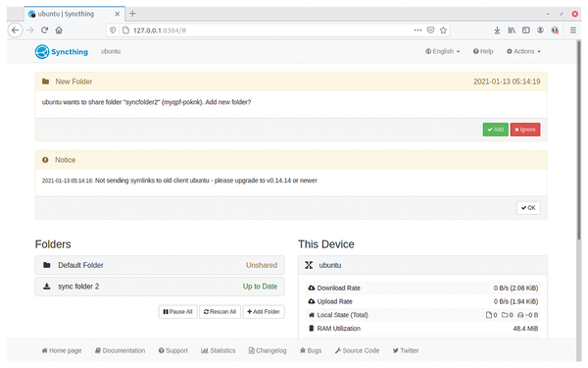Click the ubuntu device identicon
The image size is (588, 368).
(309, 265)
